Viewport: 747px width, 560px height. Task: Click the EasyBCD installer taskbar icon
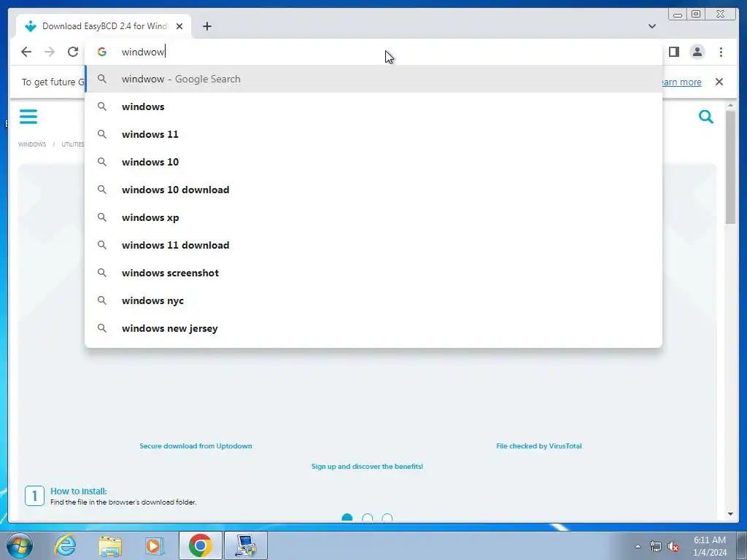tap(246, 545)
